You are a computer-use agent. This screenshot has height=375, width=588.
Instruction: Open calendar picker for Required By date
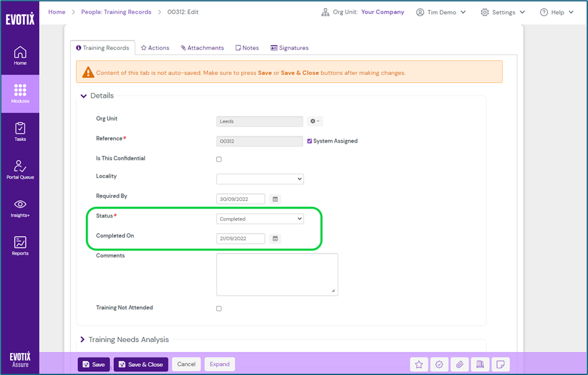[275, 199]
